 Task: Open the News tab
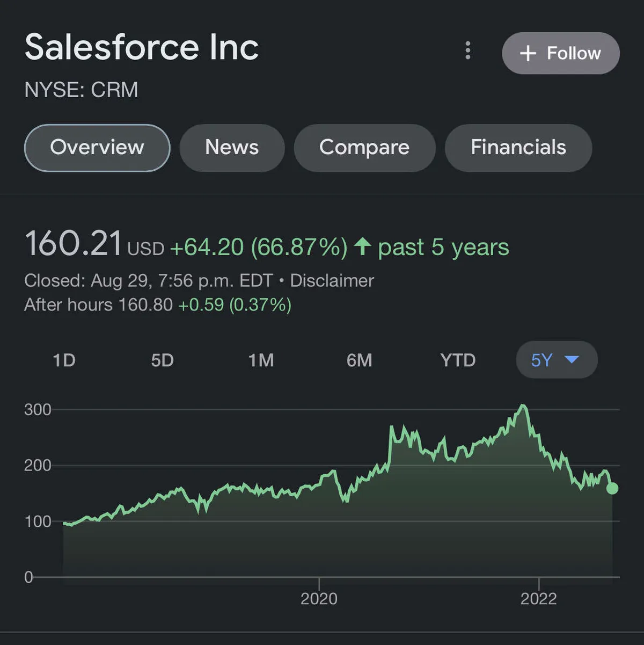(232, 148)
